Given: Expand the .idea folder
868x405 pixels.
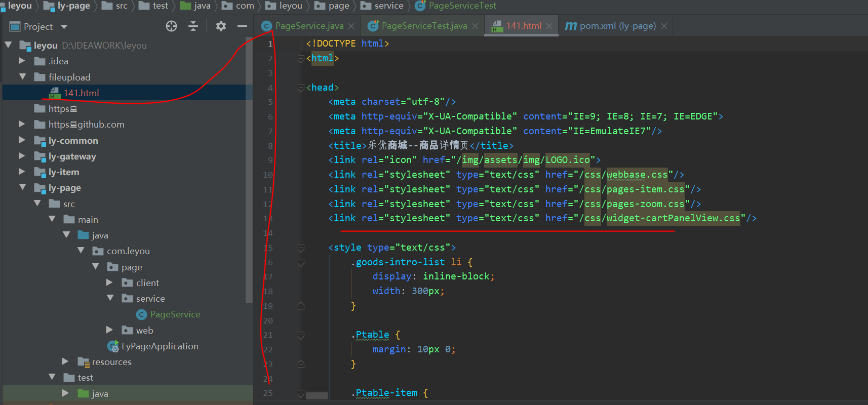Looking at the screenshot, I should coord(22,61).
